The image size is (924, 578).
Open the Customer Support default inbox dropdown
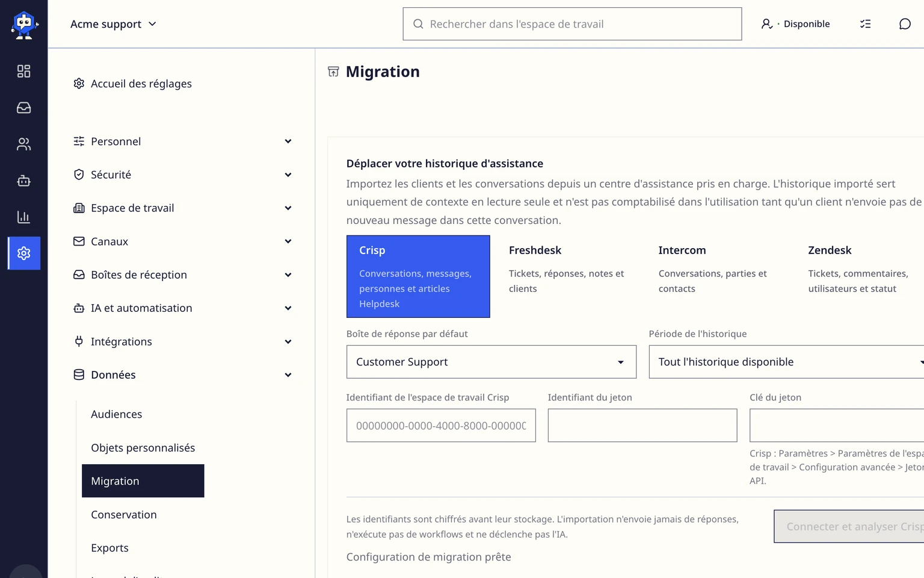pos(491,362)
